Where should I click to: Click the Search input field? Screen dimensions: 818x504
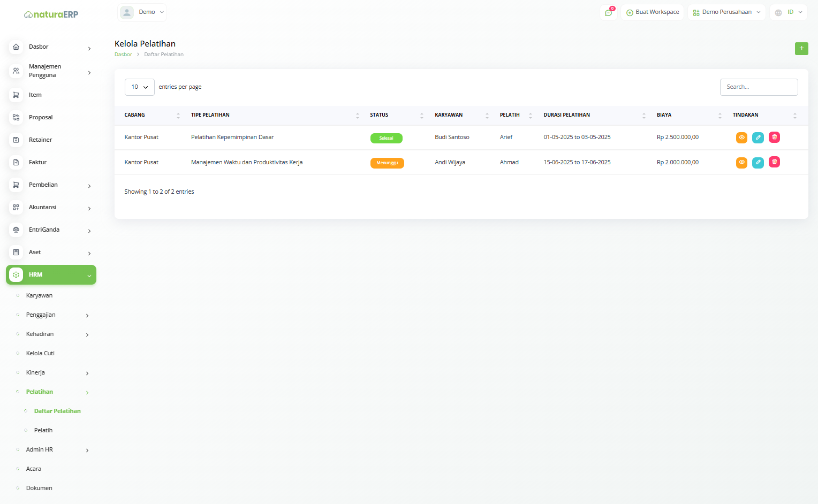point(759,87)
